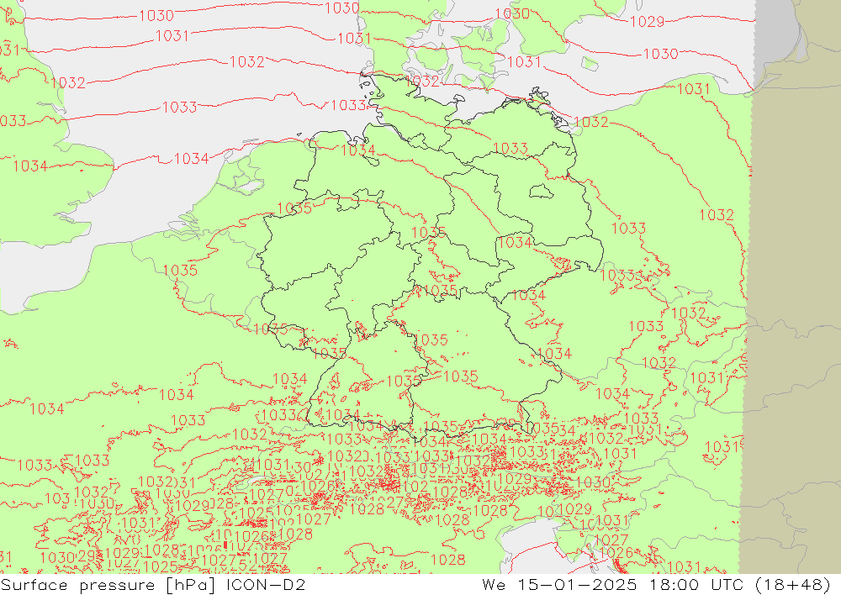
Task: Click the "18:00 UTC" time text
Action: [696, 584]
